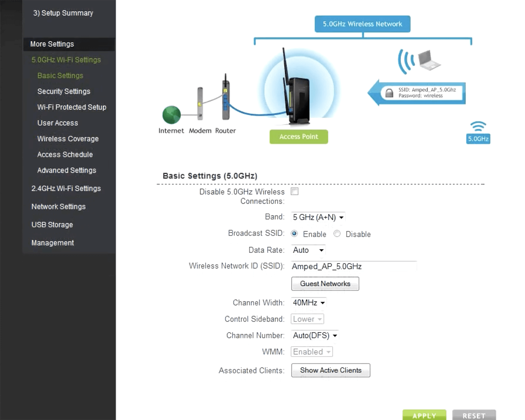This screenshot has width=525, height=420.
Task: Go to Security Settings in sidebar
Action: coord(64,91)
